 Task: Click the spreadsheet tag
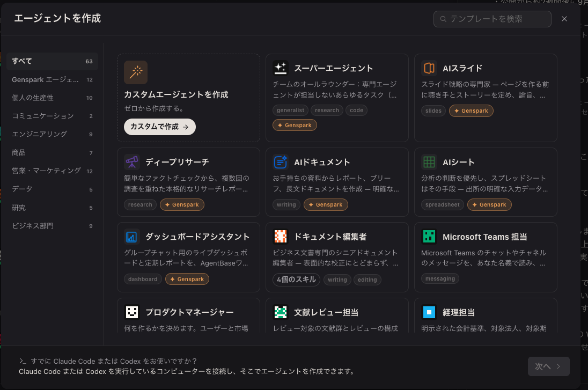pos(442,204)
